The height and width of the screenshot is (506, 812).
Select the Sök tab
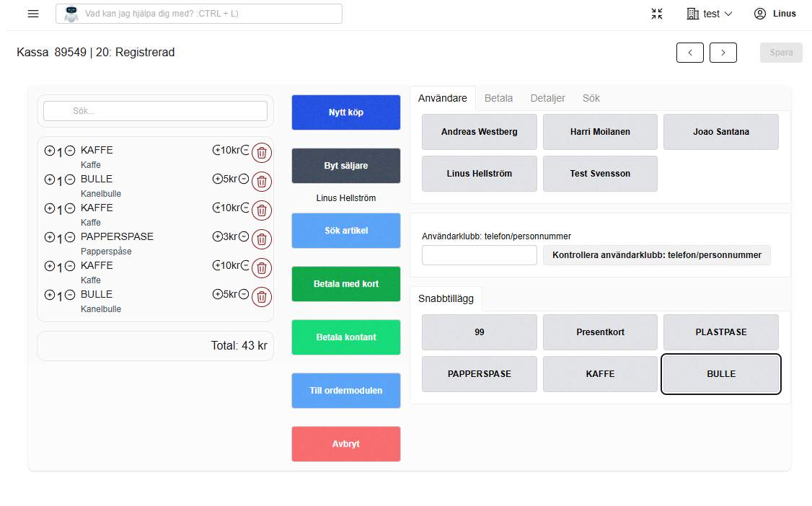[591, 98]
